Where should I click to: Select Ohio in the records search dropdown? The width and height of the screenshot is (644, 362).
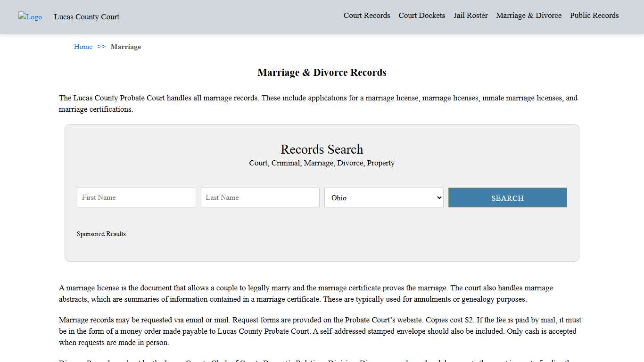[383, 197]
